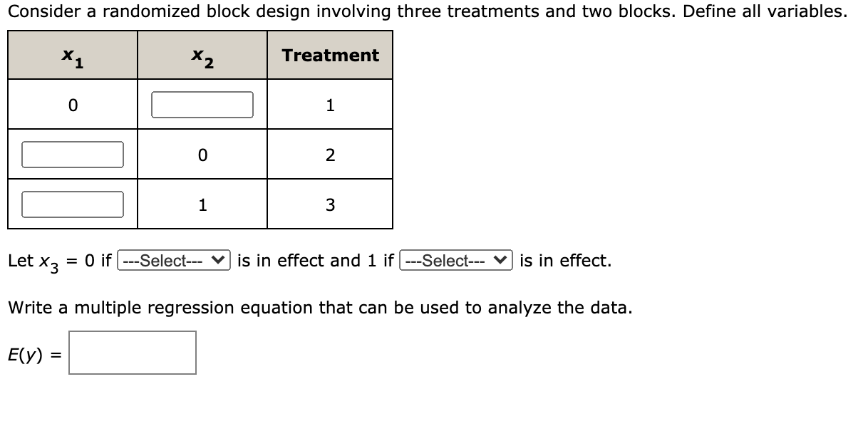Select the cell showing Treatment 1
The width and height of the screenshot is (868, 436).
[330, 104]
